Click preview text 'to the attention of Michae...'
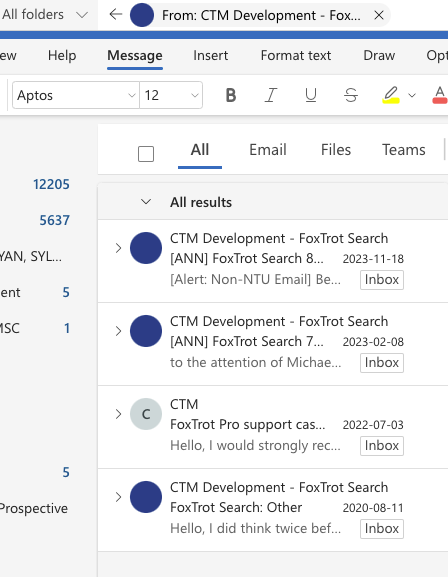 [255, 363]
